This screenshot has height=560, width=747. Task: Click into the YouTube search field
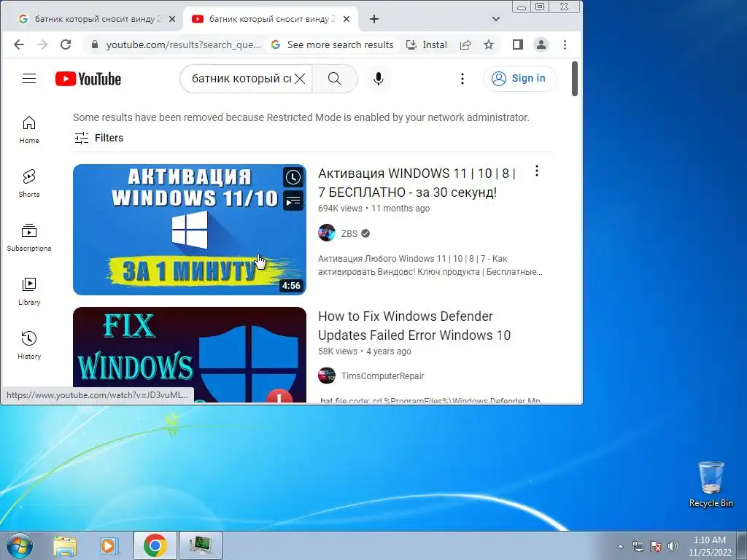click(241, 79)
